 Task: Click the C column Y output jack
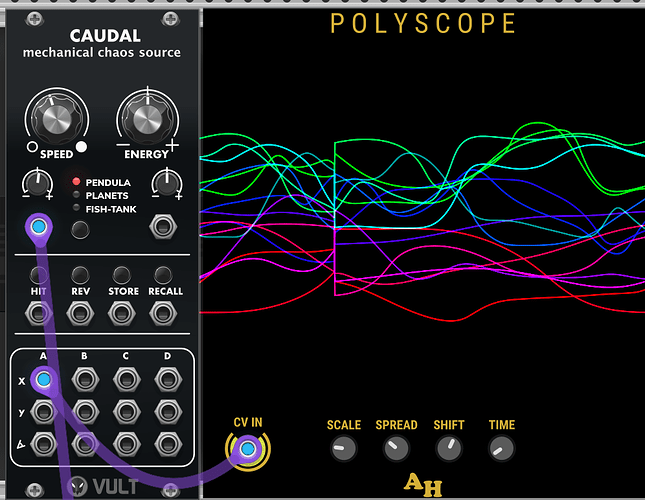(x=127, y=412)
